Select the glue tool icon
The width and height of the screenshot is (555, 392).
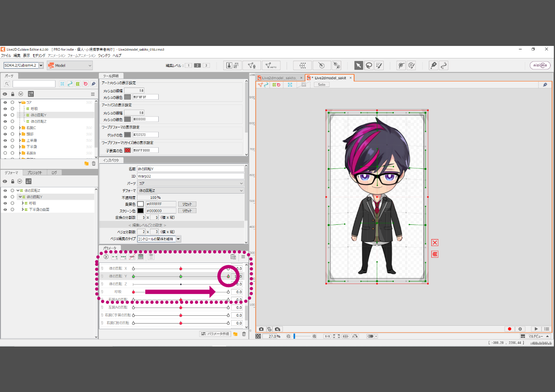336,65
